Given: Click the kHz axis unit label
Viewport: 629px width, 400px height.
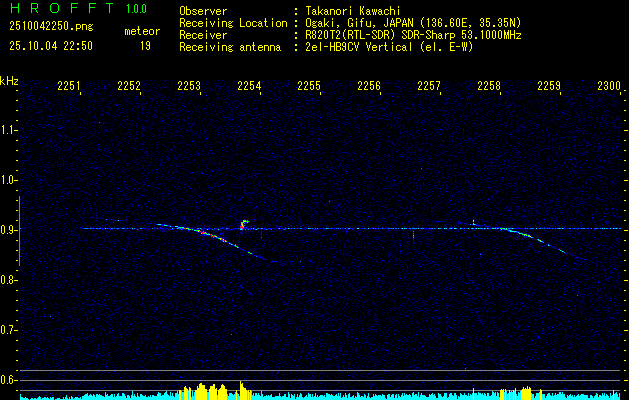Looking at the screenshot, I should pos(9,81).
